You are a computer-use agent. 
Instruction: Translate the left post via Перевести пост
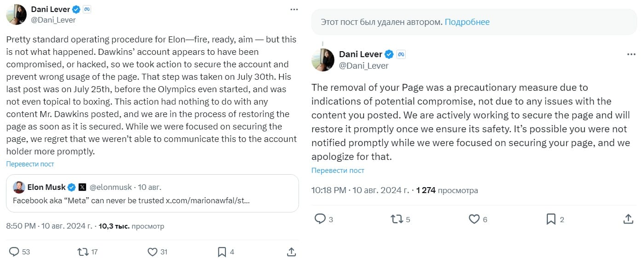pyautogui.click(x=30, y=164)
